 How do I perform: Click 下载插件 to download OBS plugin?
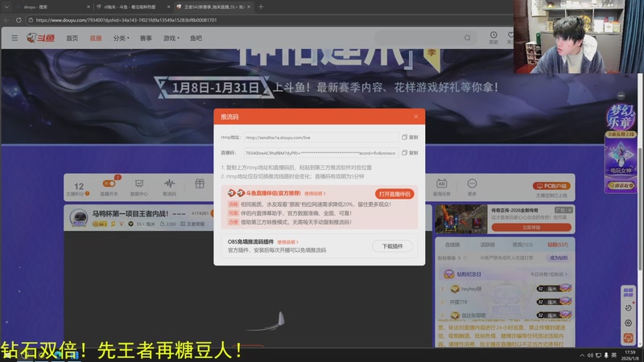pyautogui.click(x=392, y=246)
